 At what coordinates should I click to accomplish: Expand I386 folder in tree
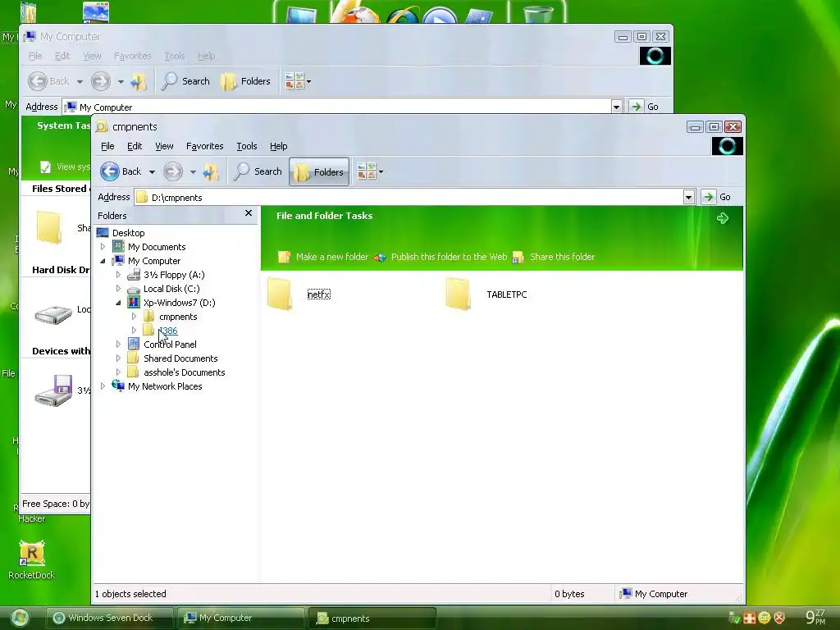pos(134,331)
